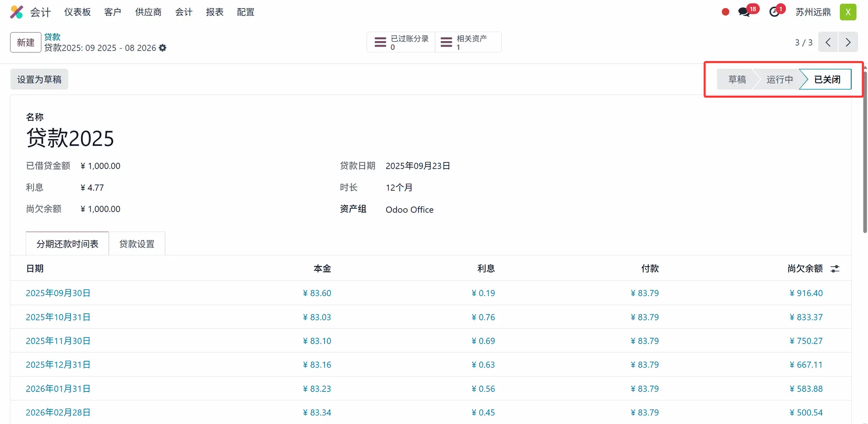The height and width of the screenshot is (424, 868).
Task: Select the 草稿 status stage
Action: (x=736, y=80)
